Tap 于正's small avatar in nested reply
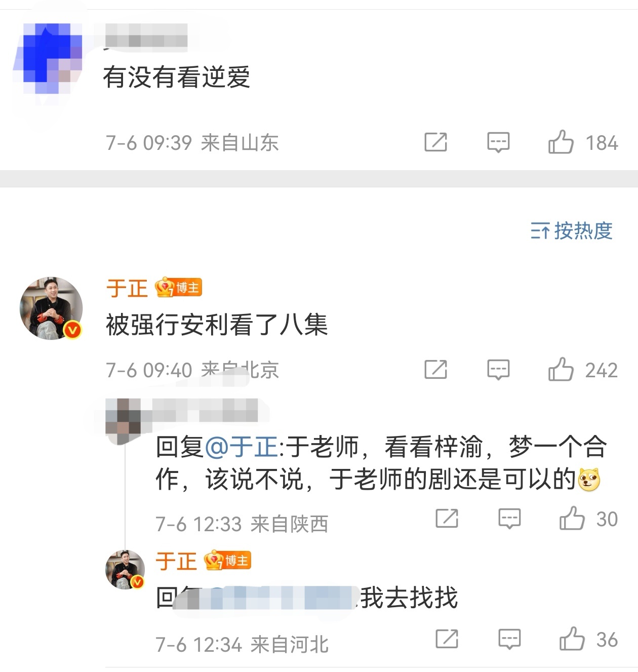 pyautogui.click(x=125, y=569)
